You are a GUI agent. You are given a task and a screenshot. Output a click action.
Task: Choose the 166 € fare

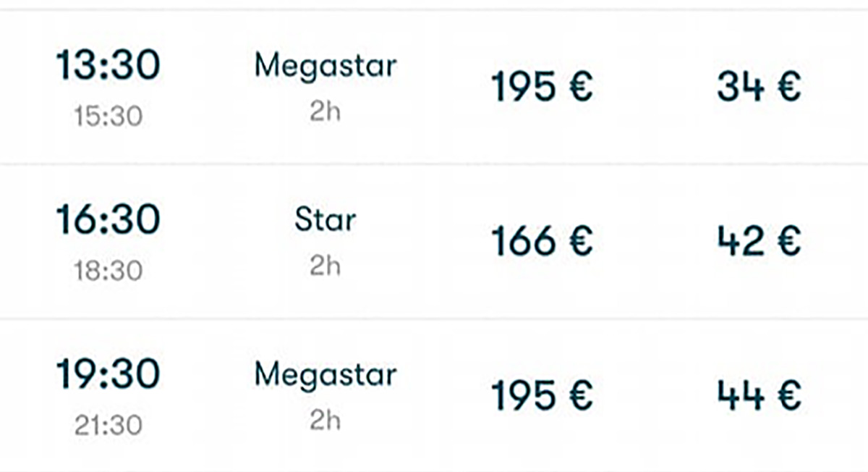coord(542,241)
